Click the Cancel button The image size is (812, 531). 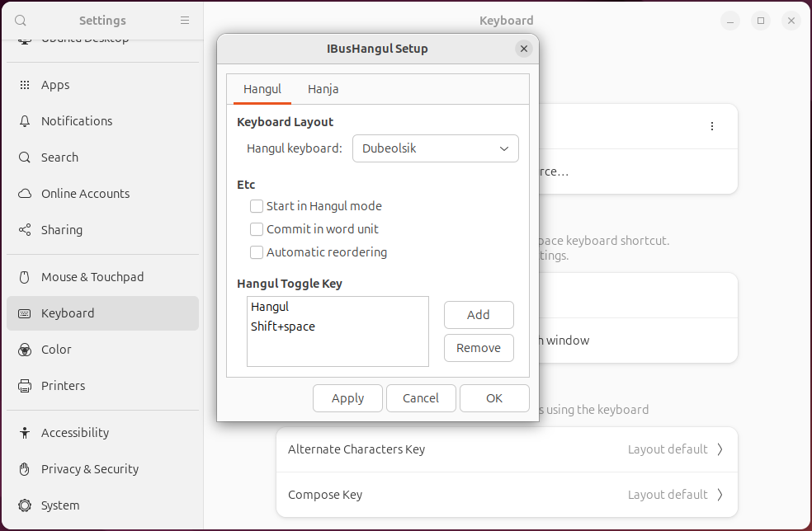[x=421, y=398]
